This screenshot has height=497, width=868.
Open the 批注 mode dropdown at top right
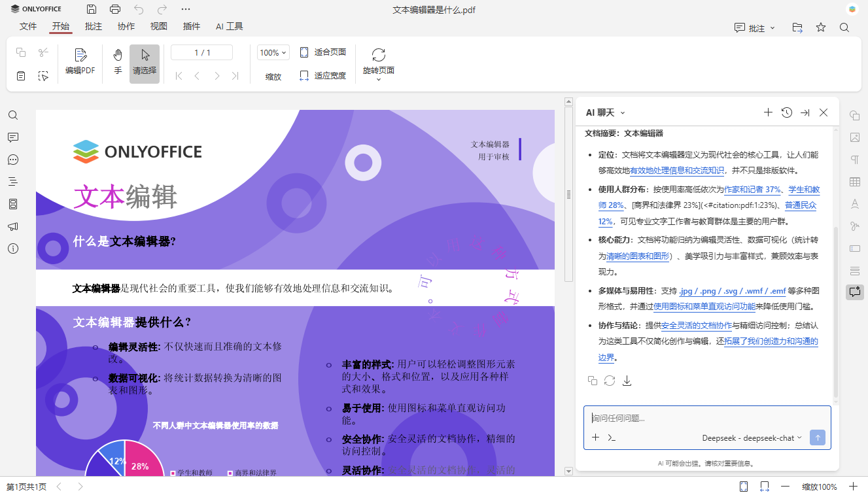click(x=755, y=28)
